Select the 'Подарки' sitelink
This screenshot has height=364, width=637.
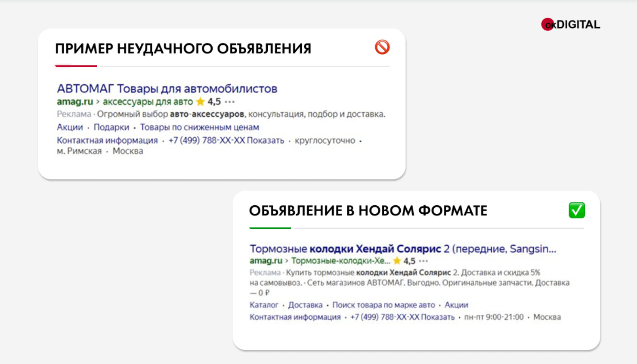111,127
